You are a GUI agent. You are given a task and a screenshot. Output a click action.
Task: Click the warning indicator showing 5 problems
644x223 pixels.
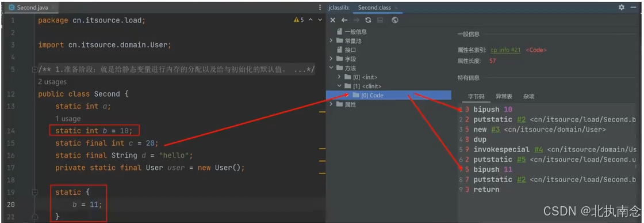coord(298,20)
